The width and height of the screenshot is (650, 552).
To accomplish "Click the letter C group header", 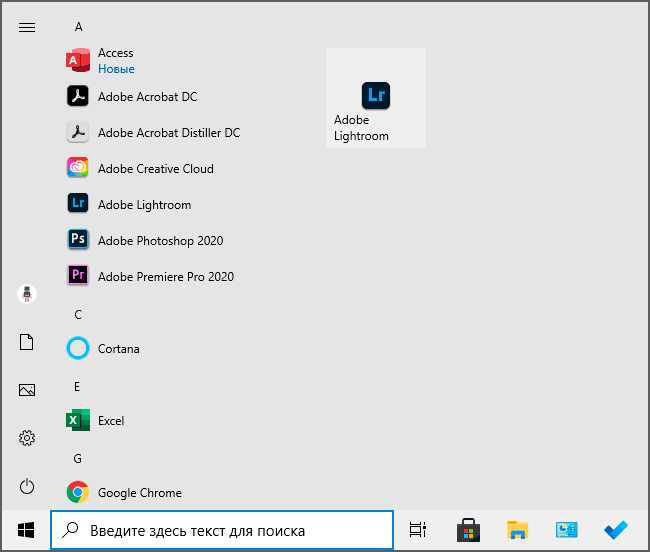I will click(x=78, y=315).
